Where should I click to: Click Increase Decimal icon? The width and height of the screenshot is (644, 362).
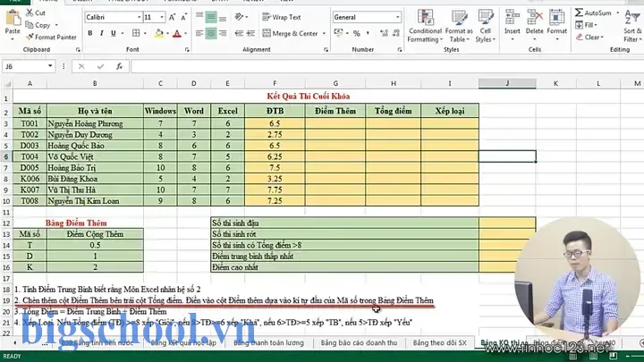pyautogui.click(x=384, y=33)
